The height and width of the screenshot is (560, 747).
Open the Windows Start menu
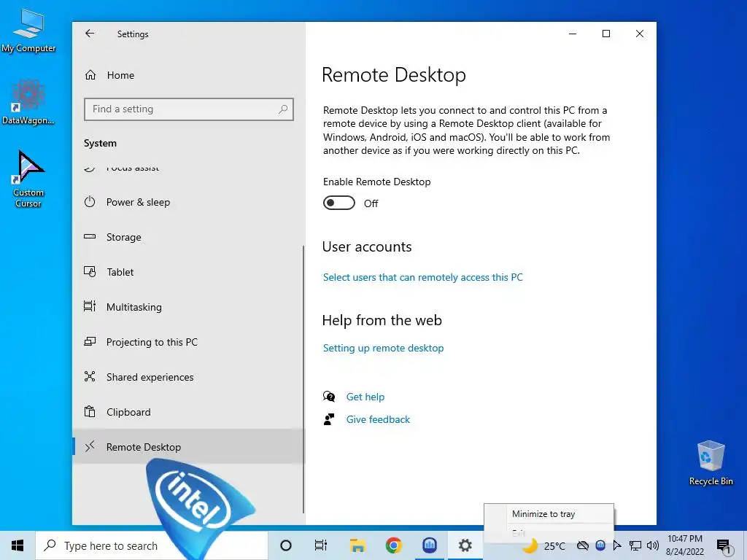(x=18, y=545)
